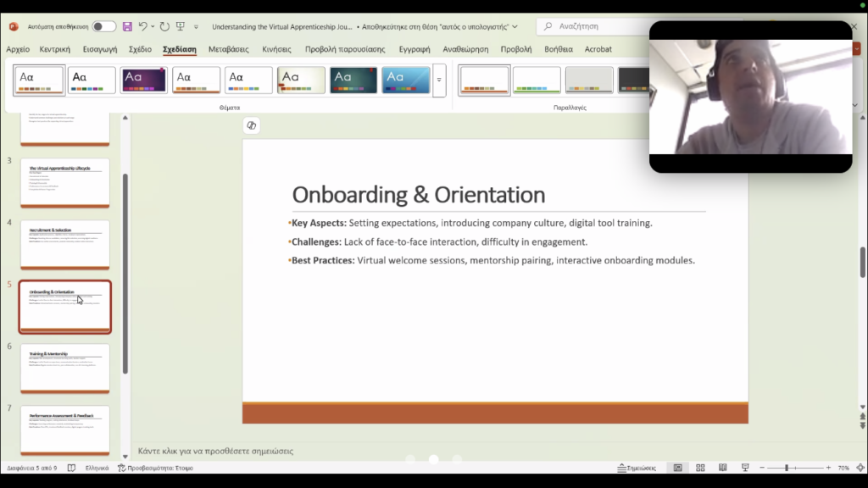Open the Εισαγωγή ribbon tab
The image size is (868, 488).
point(99,49)
